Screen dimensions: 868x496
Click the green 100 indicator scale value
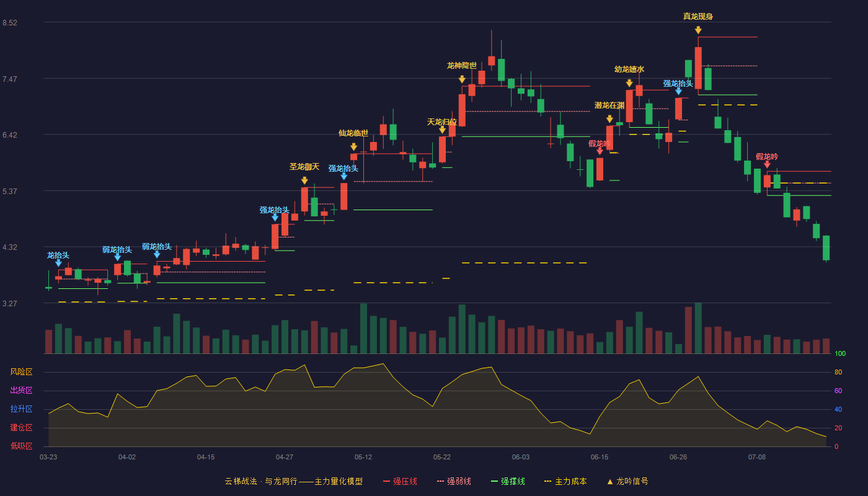coord(840,354)
